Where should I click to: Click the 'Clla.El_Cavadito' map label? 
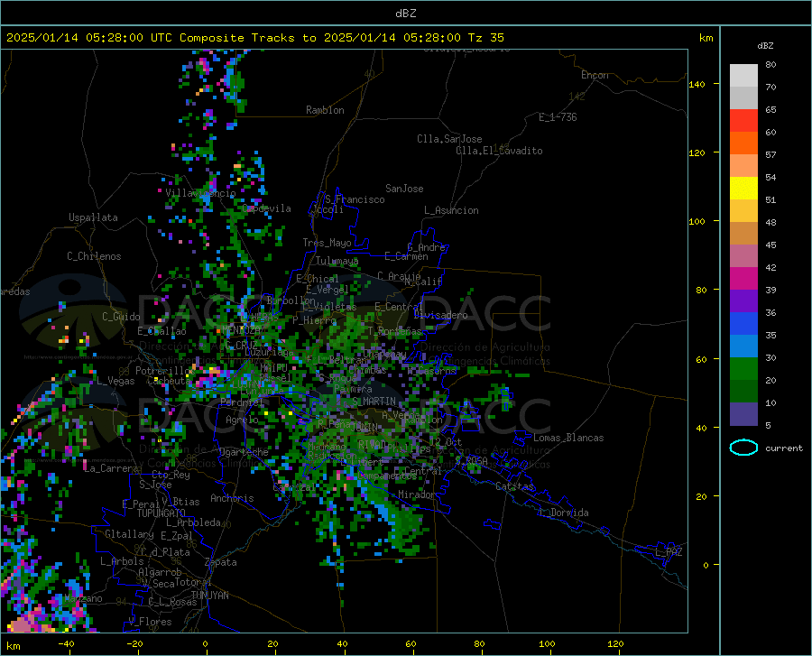[499, 151]
